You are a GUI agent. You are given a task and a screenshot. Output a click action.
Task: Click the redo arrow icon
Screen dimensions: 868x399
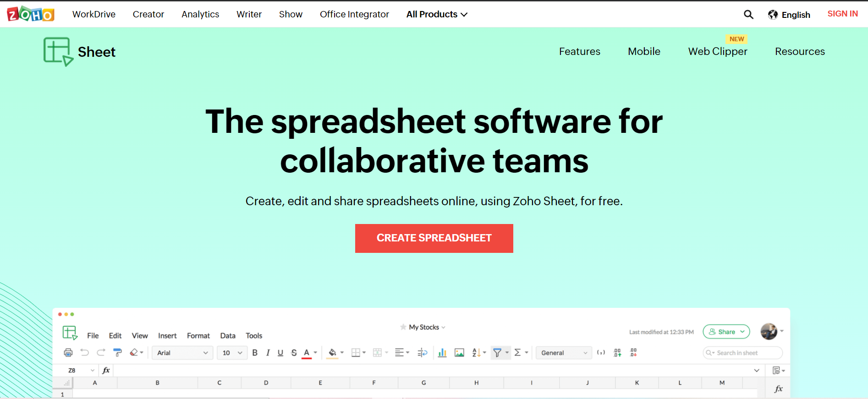click(x=101, y=352)
